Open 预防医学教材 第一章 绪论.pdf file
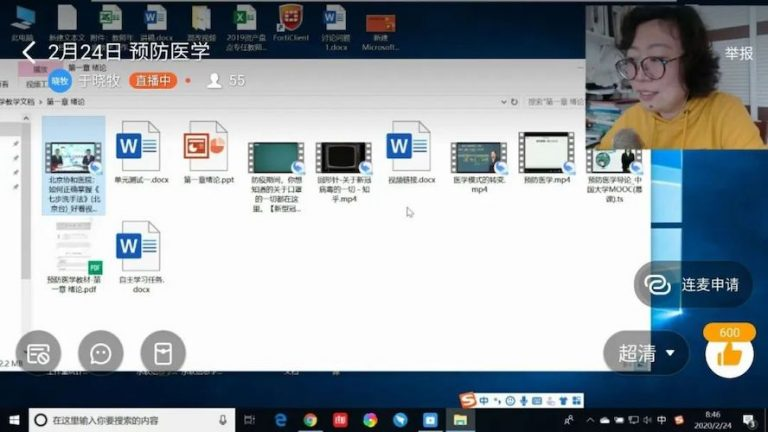The image size is (768, 432). [x=71, y=248]
